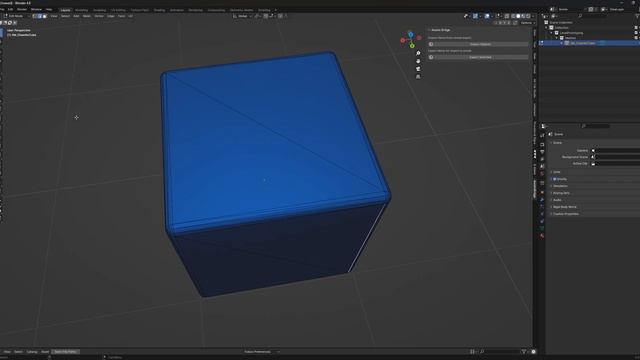Open the Face menu in viewport header
Viewport: 640px width, 360px height.
pos(121,16)
